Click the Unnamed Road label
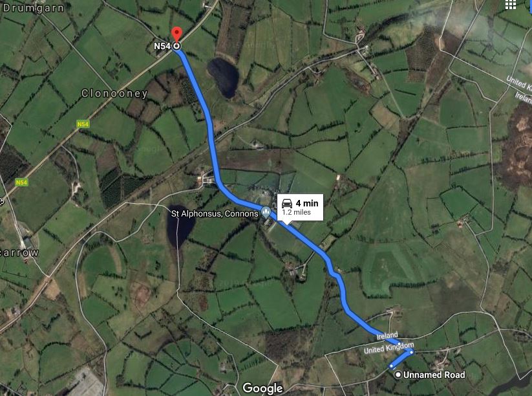 434,375
